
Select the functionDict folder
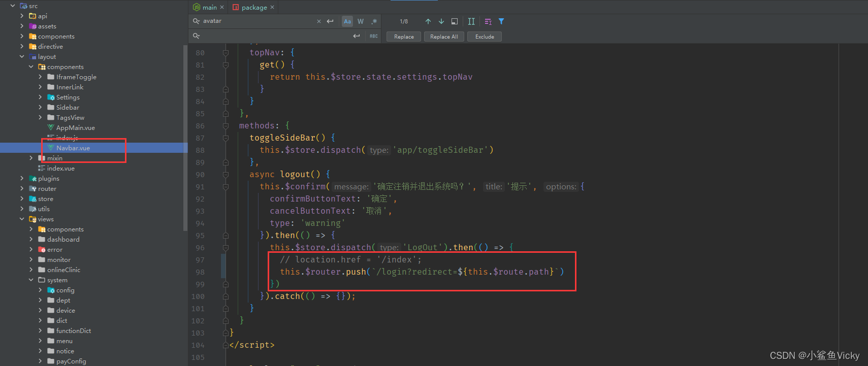pos(74,330)
